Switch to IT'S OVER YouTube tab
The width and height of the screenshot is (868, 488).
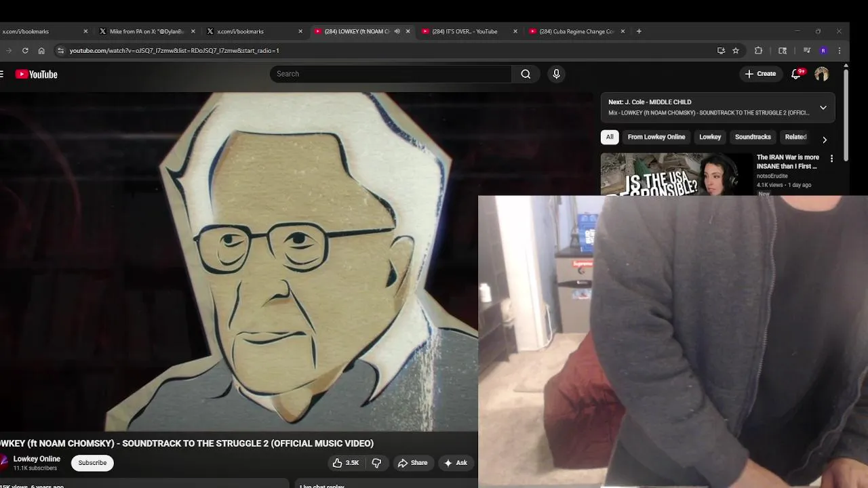[x=468, y=31]
